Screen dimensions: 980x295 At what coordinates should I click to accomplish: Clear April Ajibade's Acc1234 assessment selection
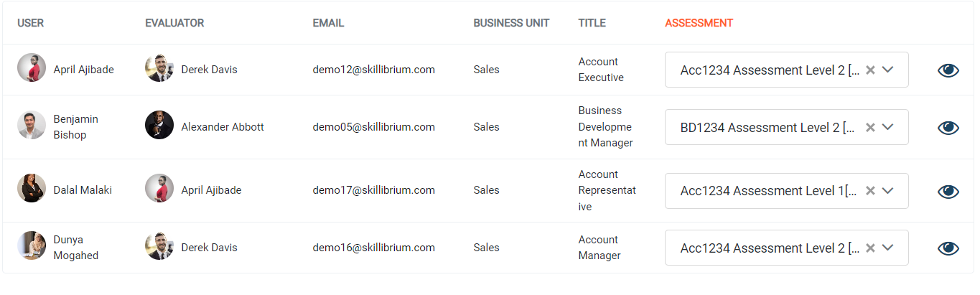pyautogui.click(x=870, y=70)
